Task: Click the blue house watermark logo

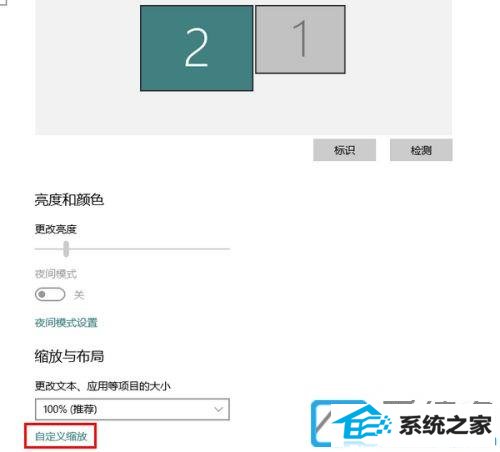Action: point(353,423)
